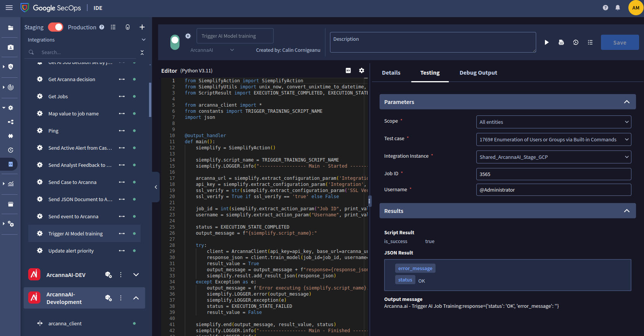Image resolution: width=644 pixels, height=336 pixels.
Task: Open the shield search icon in sidebar
Action: pos(11,67)
